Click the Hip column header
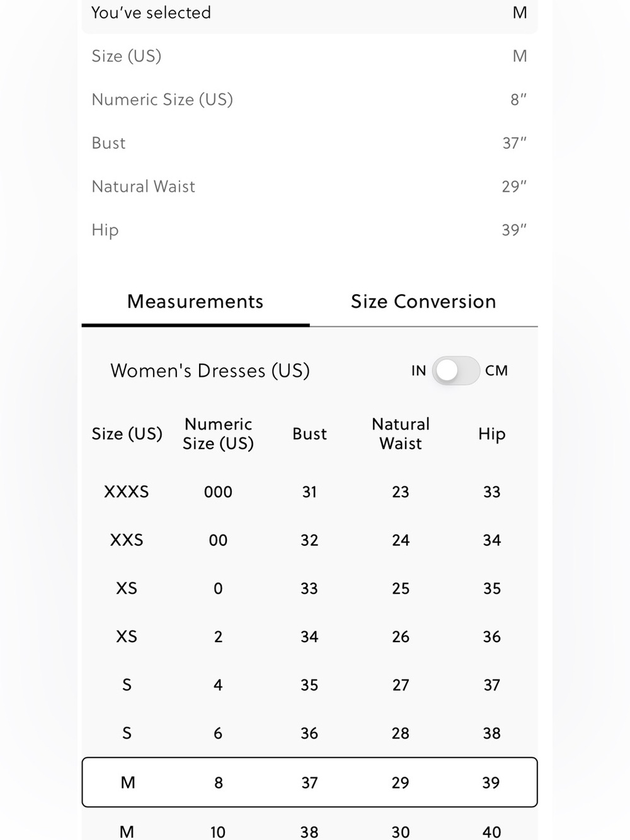This screenshot has height=840, width=630. [491, 434]
